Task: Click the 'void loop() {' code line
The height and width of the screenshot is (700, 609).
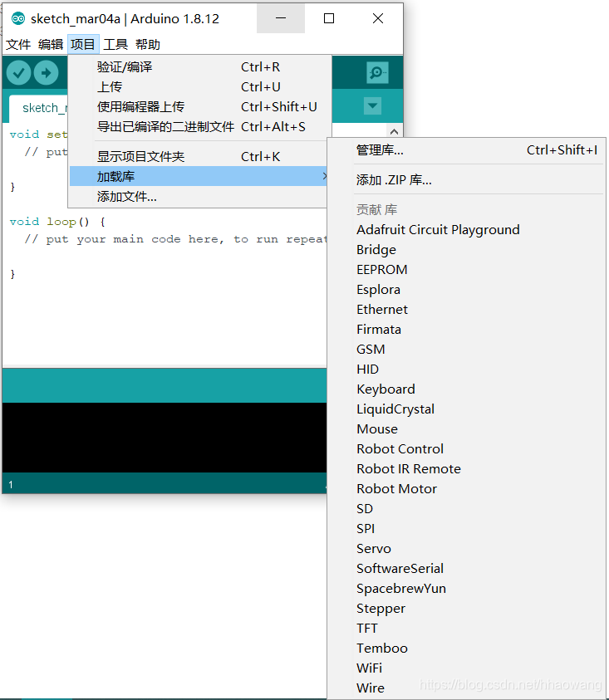Action: pyautogui.click(x=57, y=222)
